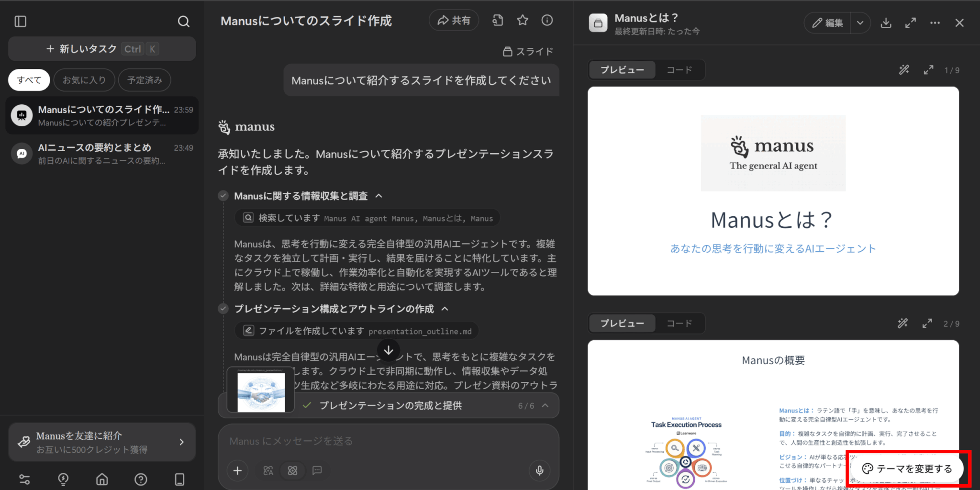
Task: Click the magic wand edit icon for slide 2
Action: 903,323
